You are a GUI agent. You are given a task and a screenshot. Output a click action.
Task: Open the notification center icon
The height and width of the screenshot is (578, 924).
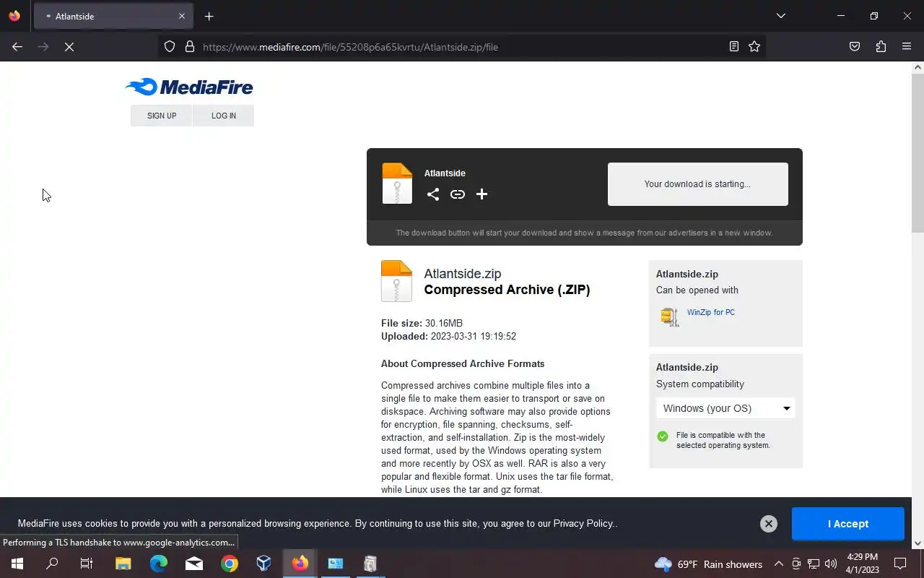tap(900, 564)
